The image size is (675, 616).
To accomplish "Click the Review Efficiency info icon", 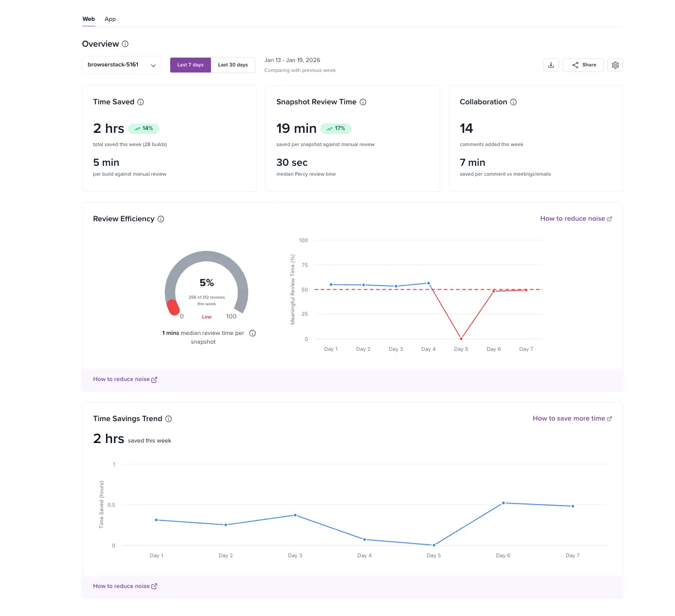I will (x=160, y=219).
